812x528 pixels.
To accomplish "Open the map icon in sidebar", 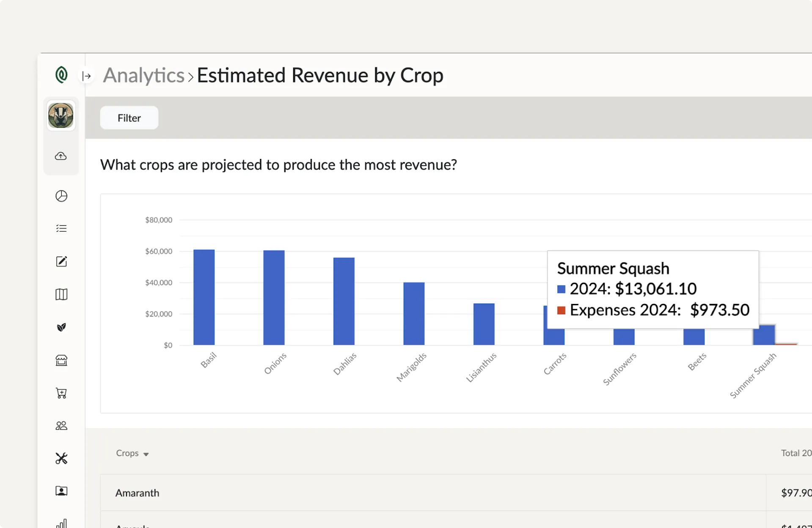I will click(61, 294).
